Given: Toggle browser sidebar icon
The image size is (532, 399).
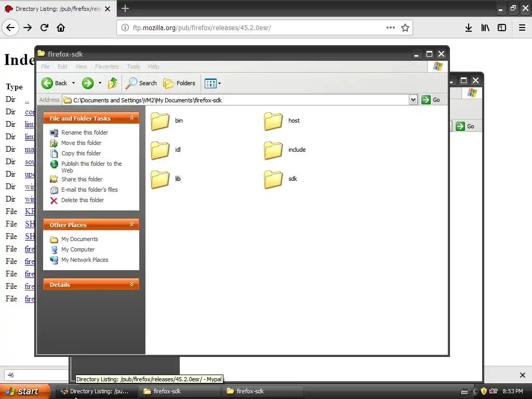Looking at the screenshot, I should click(502, 28).
